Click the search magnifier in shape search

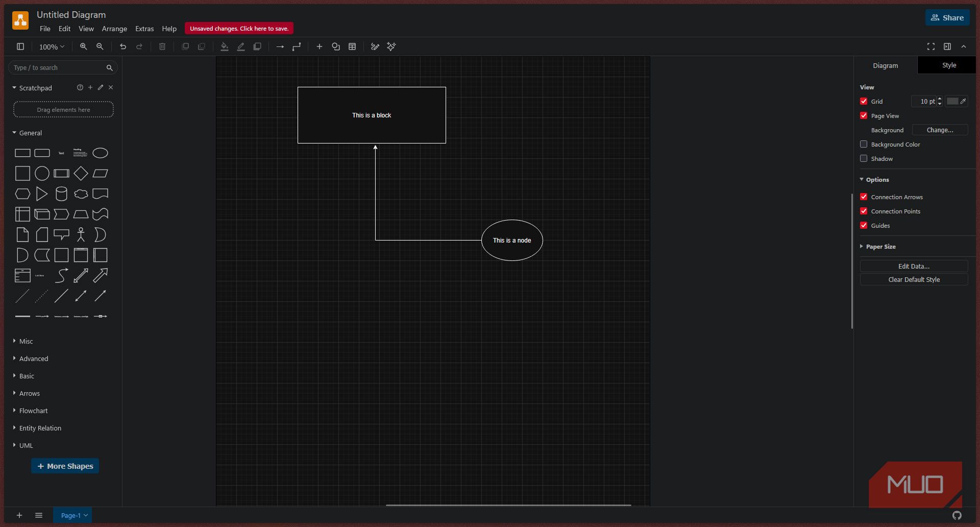pyautogui.click(x=109, y=67)
